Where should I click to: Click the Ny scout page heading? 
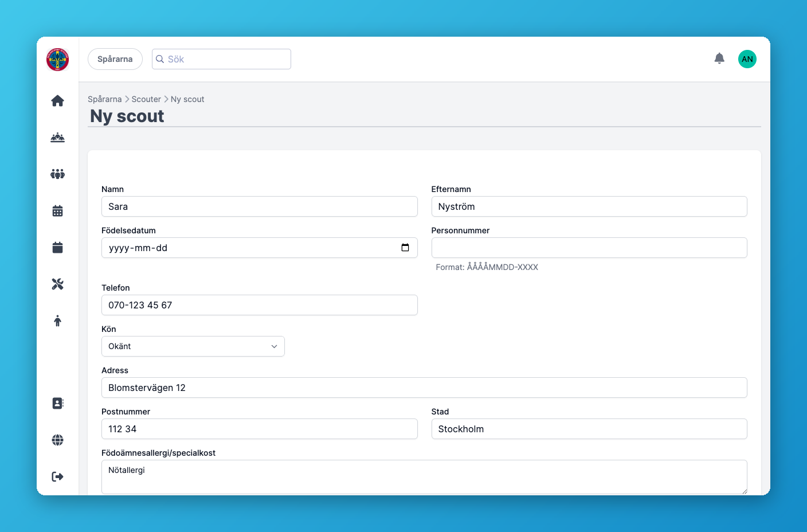click(127, 116)
